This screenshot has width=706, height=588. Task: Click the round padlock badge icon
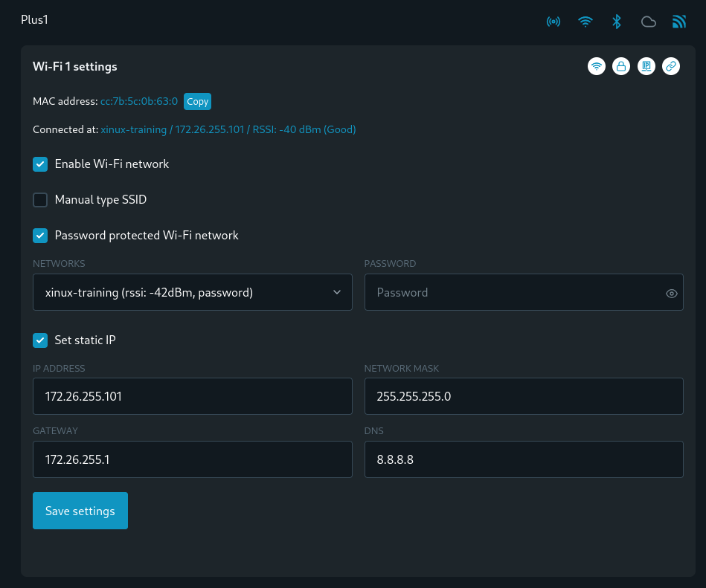pos(621,66)
